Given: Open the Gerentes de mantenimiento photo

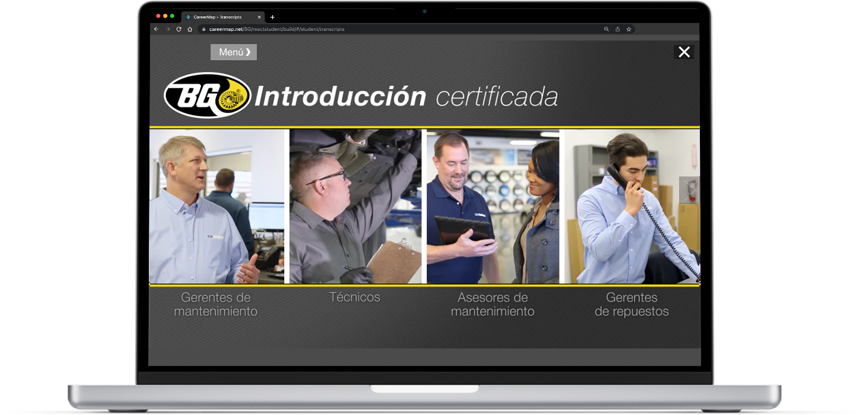Looking at the screenshot, I should [217, 206].
